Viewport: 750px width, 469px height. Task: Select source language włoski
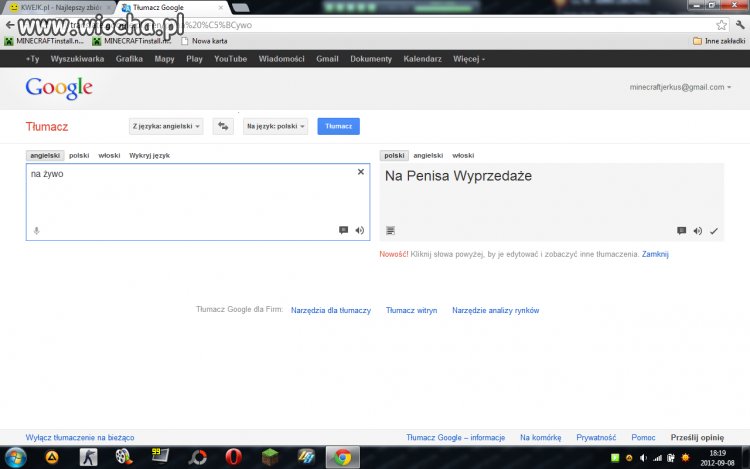pos(109,155)
